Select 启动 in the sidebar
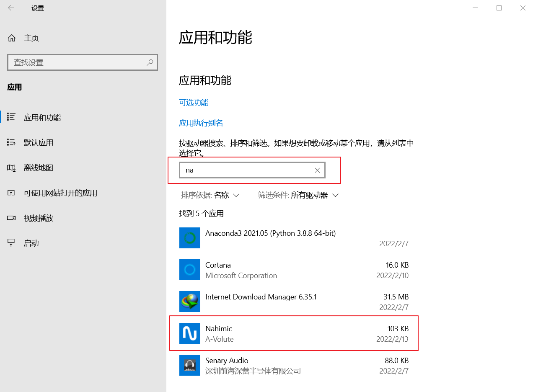 point(31,243)
